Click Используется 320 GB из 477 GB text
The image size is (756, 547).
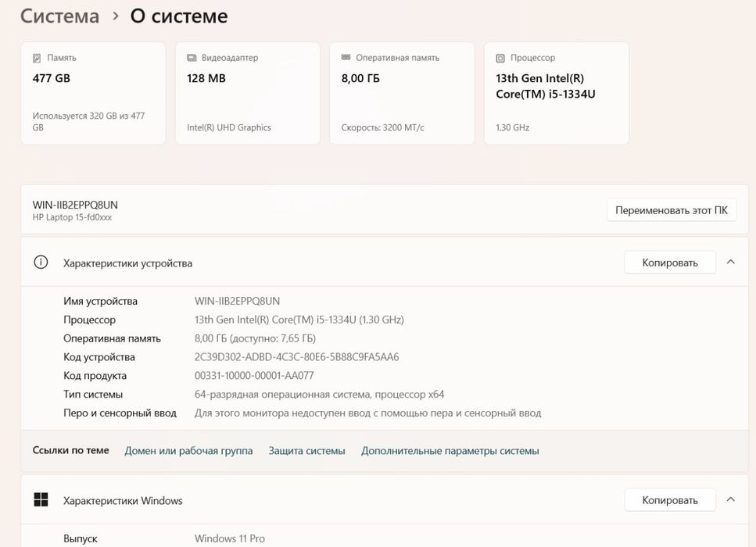(88, 121)
